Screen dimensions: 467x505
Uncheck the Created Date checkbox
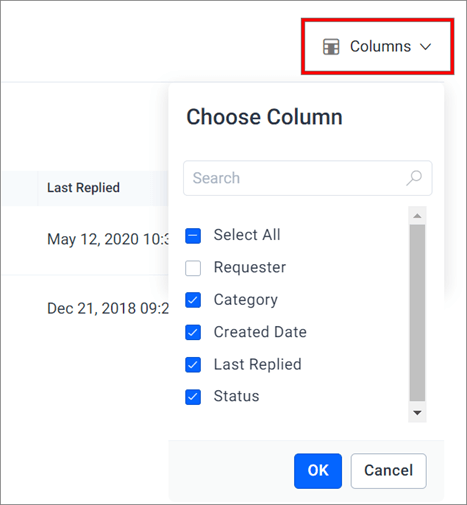click(193, 332)
